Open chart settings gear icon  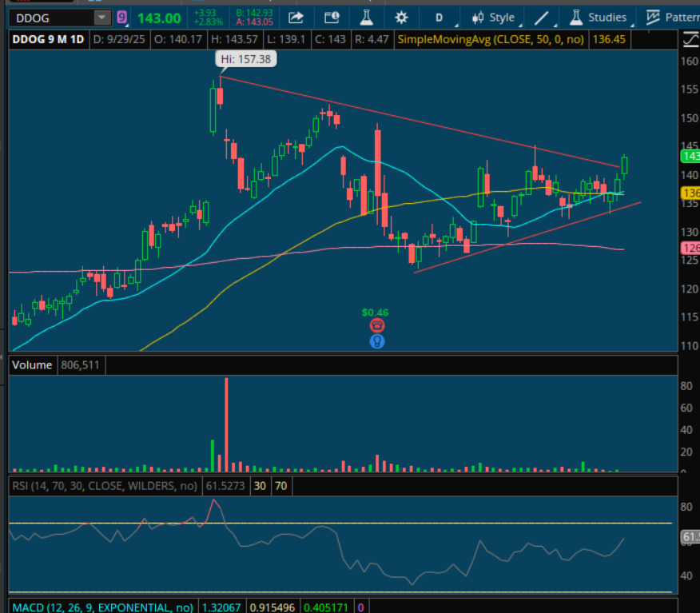401,18
